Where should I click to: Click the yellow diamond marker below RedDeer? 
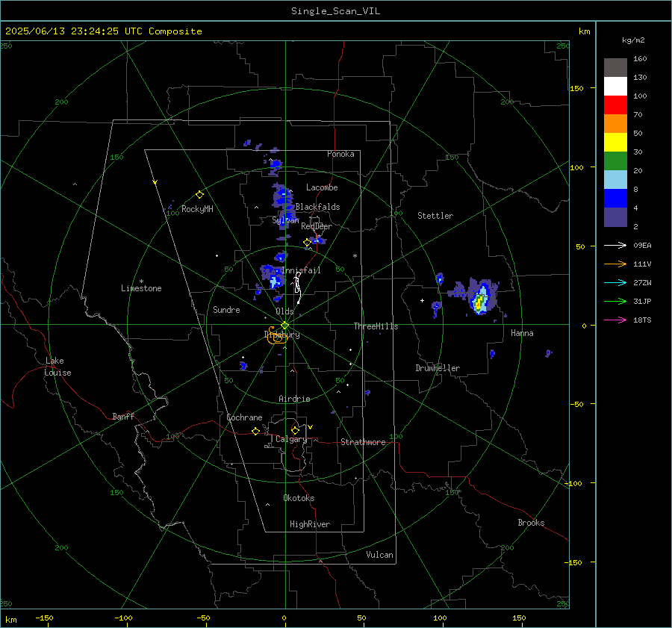tap(307, 243)
